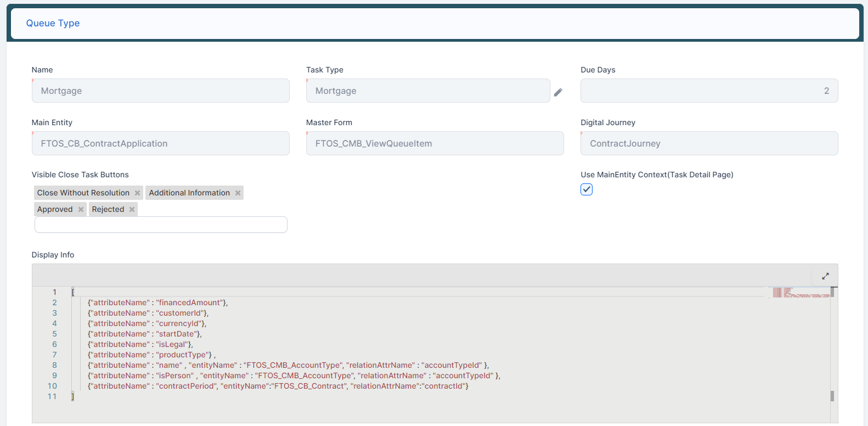Remove the Rejected tag

click(132, 210)
